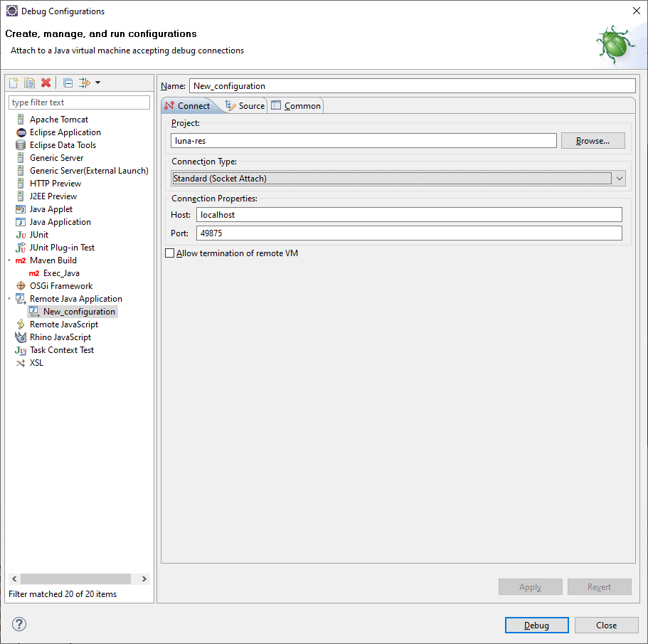Click the Revert button

point(599,587)
